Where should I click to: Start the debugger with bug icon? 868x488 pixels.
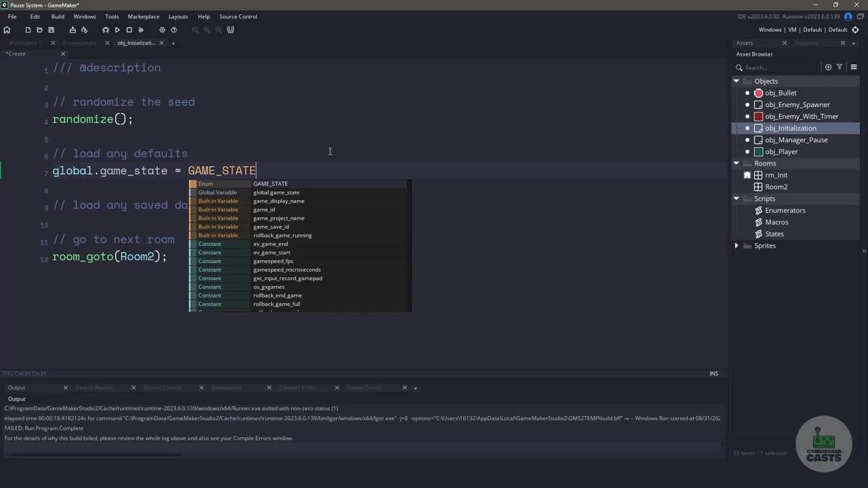(106, 30)
